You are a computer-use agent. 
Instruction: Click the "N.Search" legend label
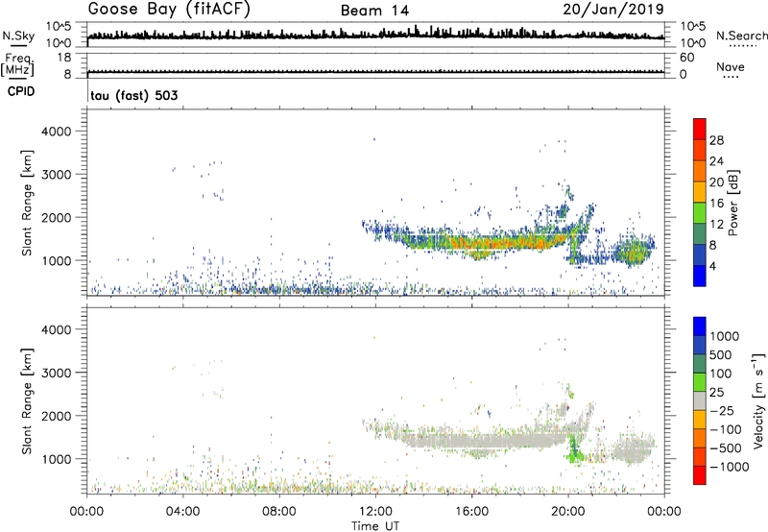[x=741, y=36]
